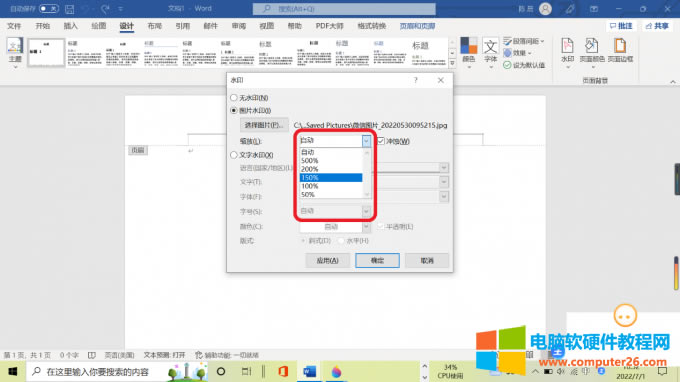
Task: Click the Save icon in title bar
Action: pos(69,9)
